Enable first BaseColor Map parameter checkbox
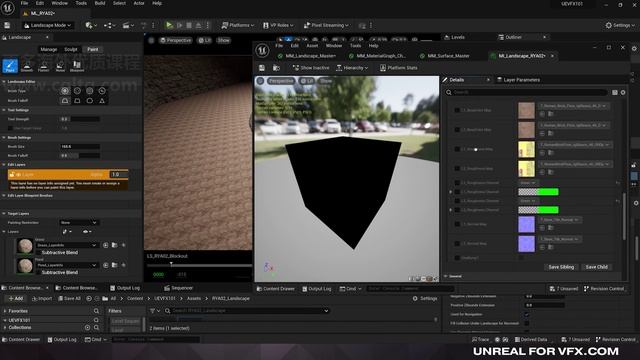640x360 pixels. coord(457,110)
